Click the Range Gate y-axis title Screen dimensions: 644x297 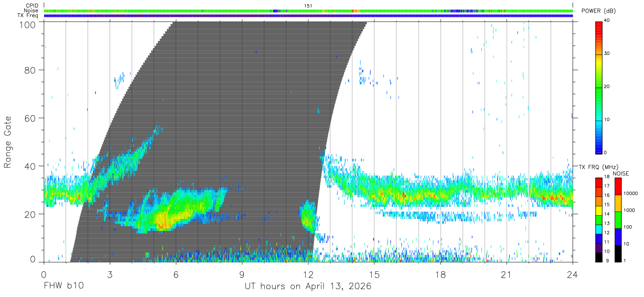8,142
